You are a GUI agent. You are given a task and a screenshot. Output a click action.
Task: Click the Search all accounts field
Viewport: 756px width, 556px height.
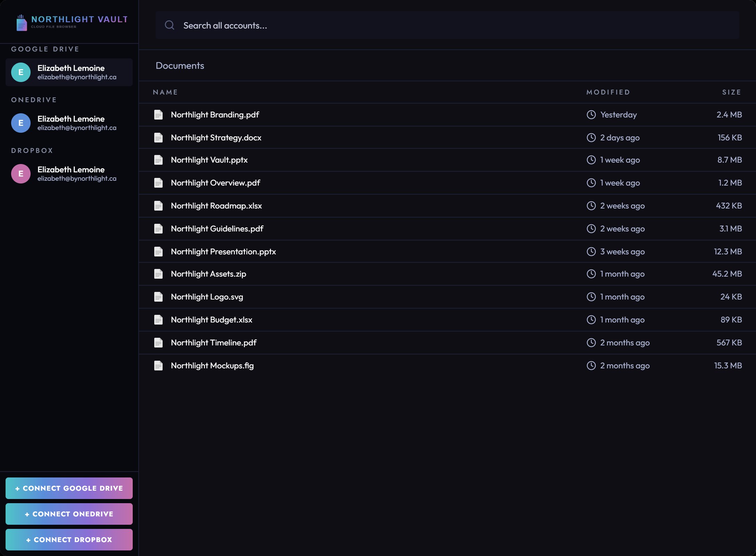pyautogui.click(x=447, y=25)
